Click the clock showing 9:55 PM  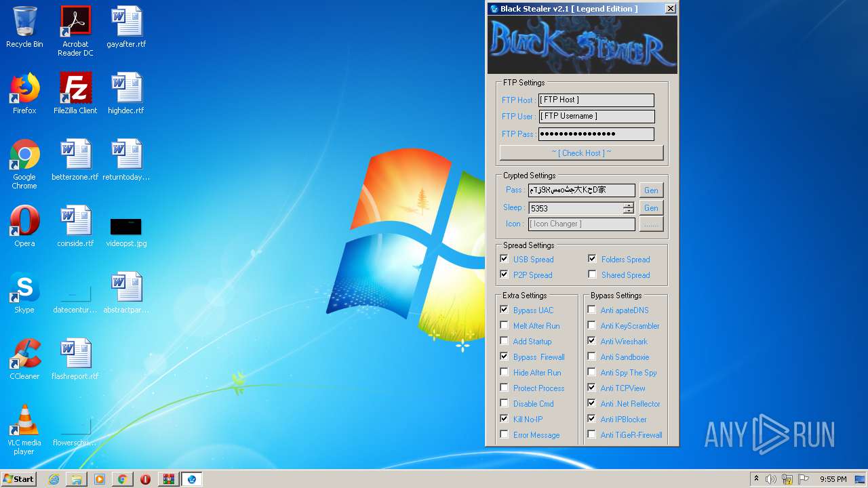pyautogui.click(x=833, y=479)
